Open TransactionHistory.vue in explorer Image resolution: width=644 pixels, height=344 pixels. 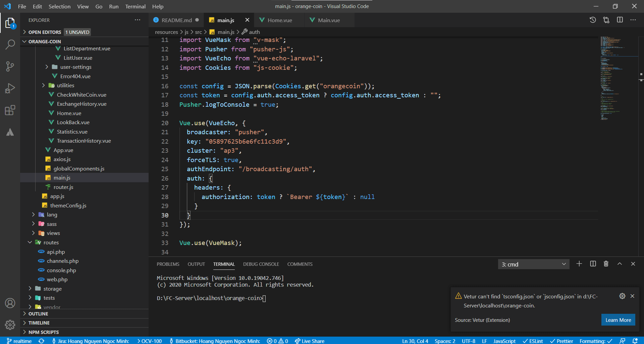[85, 141]
